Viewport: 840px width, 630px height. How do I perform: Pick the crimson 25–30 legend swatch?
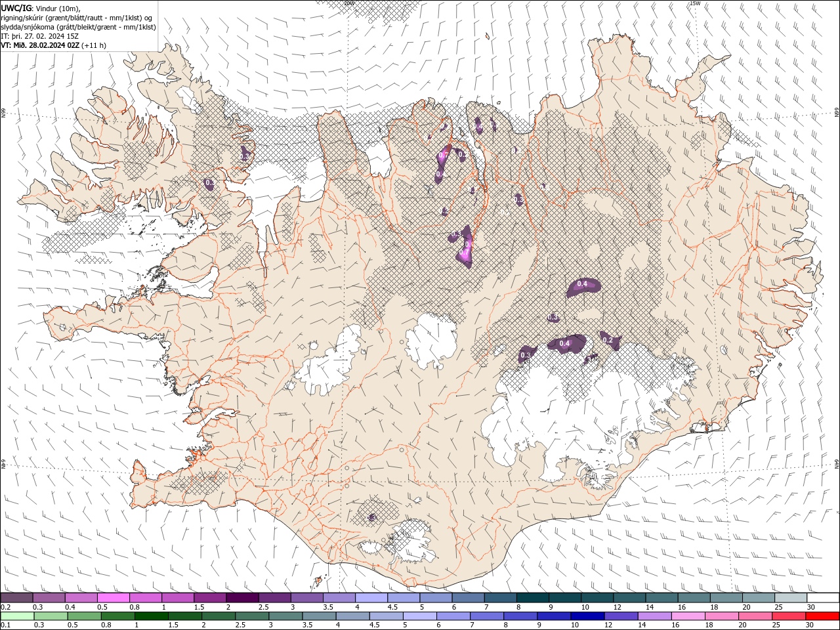(x=788, y=616)
